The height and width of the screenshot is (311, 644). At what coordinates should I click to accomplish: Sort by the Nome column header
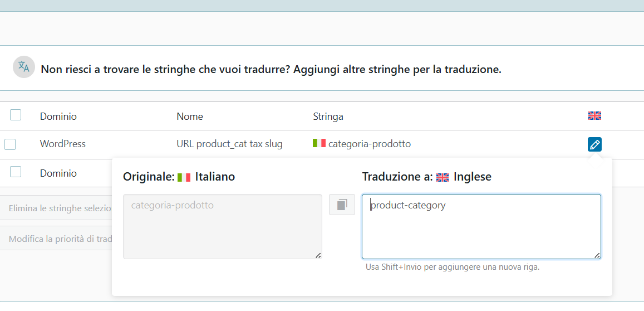coord(190,116)
